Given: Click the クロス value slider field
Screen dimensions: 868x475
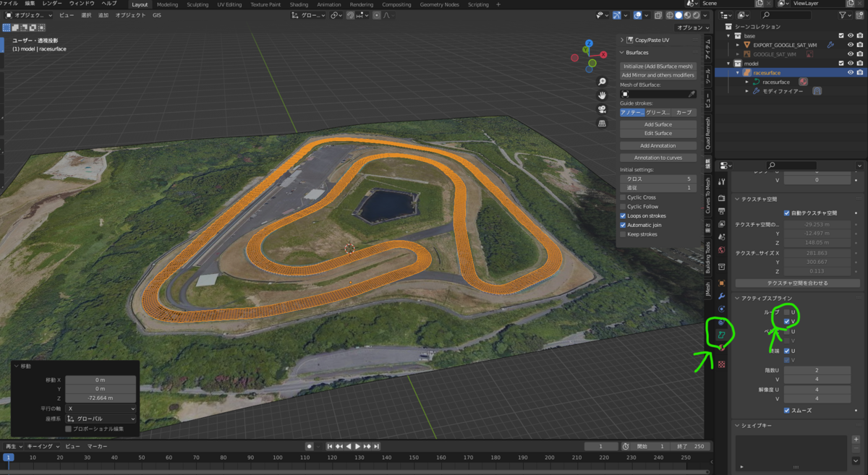Looking at the screenshot, I should (658, 179).
